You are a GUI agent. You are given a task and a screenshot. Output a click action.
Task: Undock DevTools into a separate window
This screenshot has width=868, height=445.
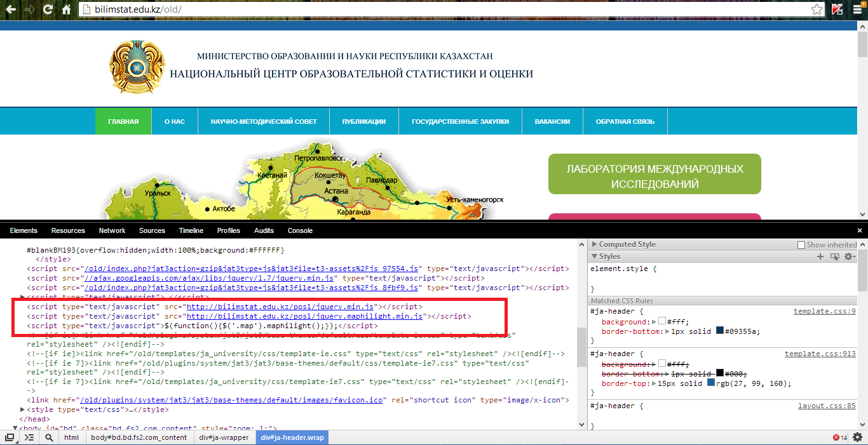pos(10,437)
